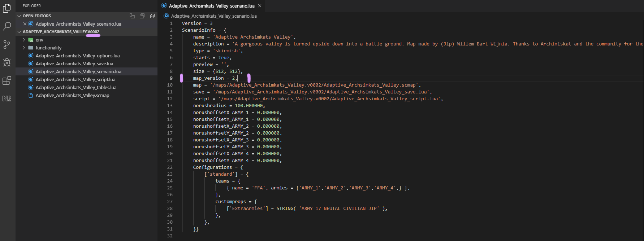Screen dimensions: 644x241
Task: Click the 'customprops = {' line
Action: pos(236,201)
